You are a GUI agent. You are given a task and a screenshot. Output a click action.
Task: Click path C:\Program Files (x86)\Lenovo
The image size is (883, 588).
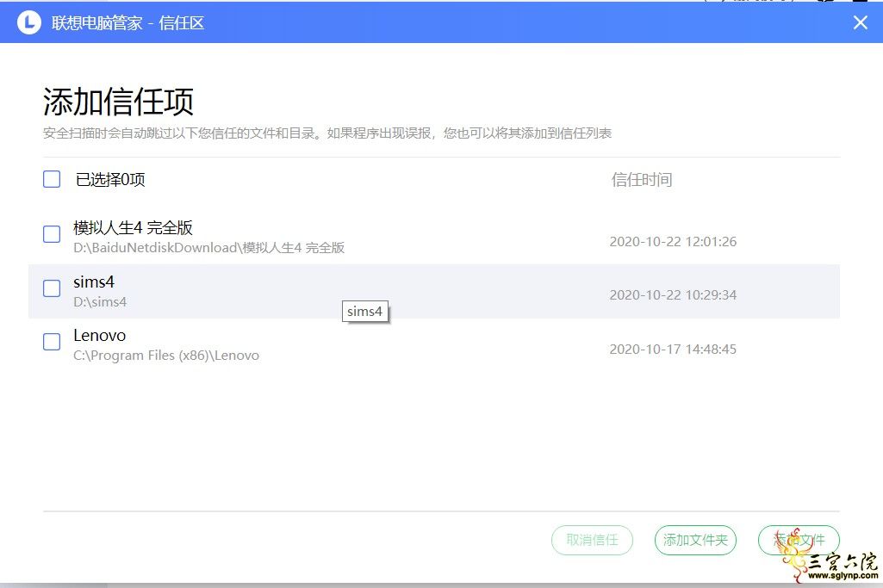click(166, 356)
